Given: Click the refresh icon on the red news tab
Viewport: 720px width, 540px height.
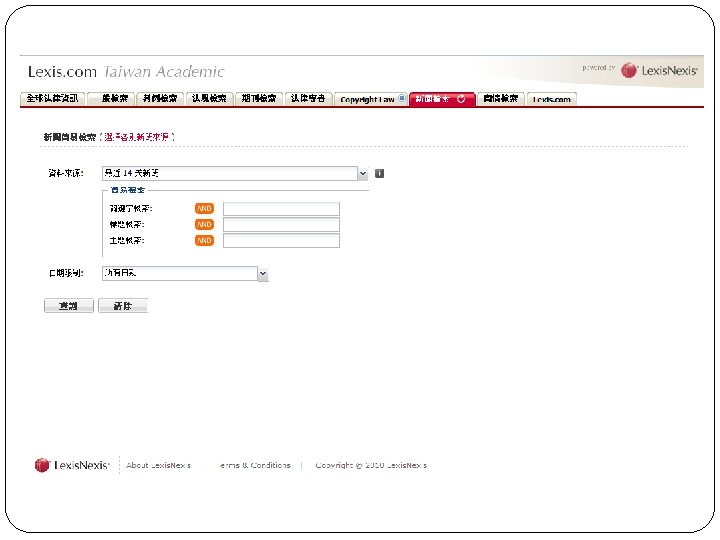Looking at the screenshot, I should (461, 99).
